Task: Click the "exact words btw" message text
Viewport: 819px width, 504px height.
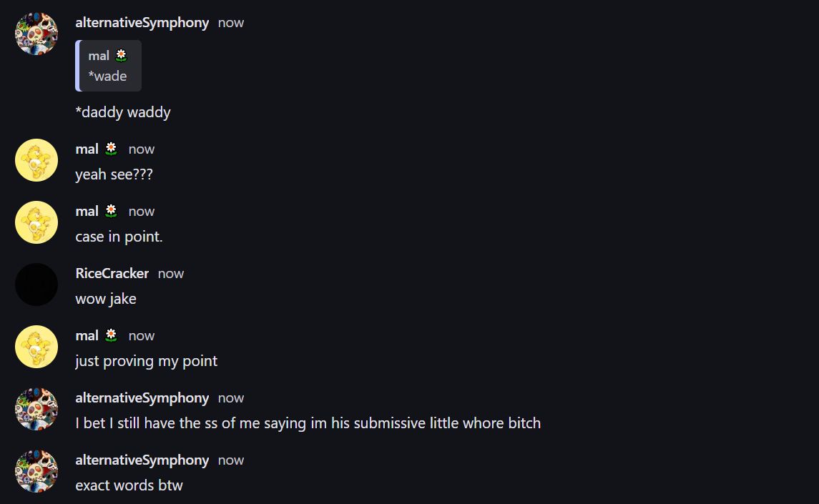Action: [129, 485]
